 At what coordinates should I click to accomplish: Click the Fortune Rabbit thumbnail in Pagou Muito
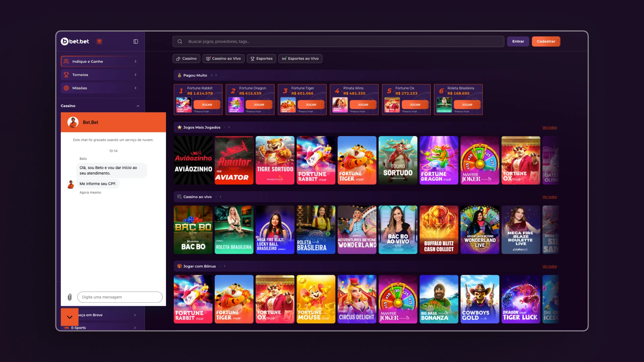coord(184,105)
